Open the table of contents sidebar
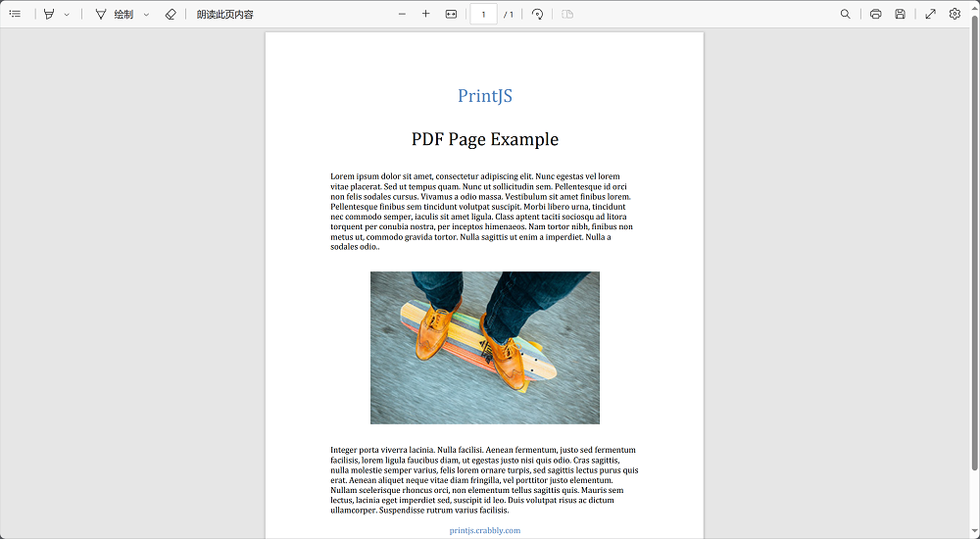The width and height of the screenshot is (980, 539). click(15, 14)
